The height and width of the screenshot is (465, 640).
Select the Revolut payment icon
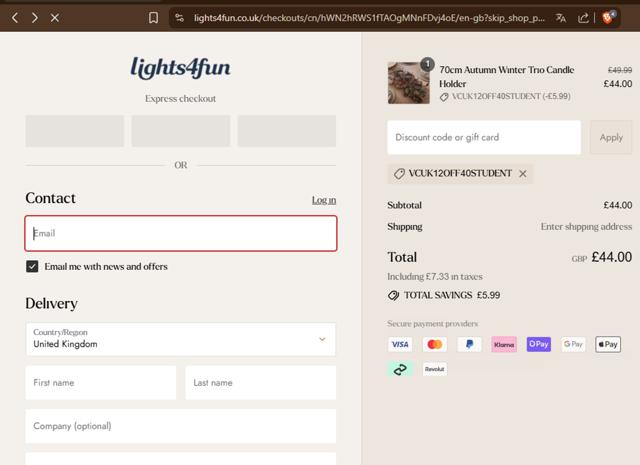(435, 369)
